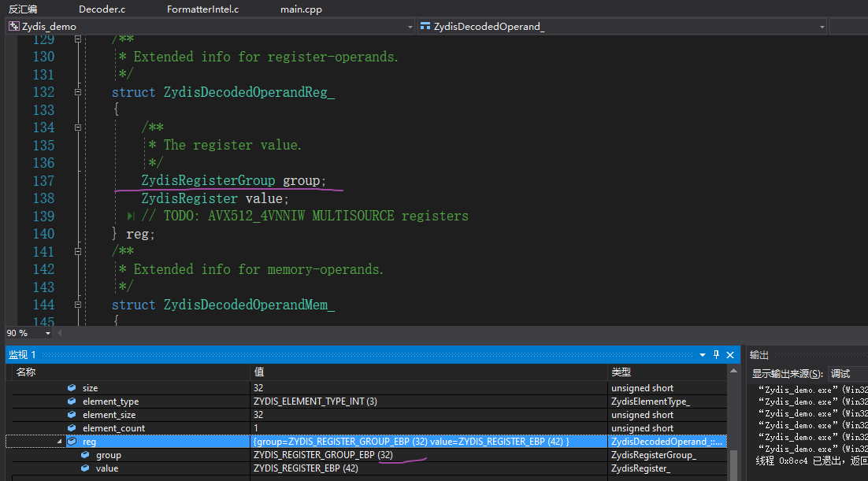Viewport: 868px width, 481px height.
Task: Collapse the comment block at line 141
Action: click(78, 252)
